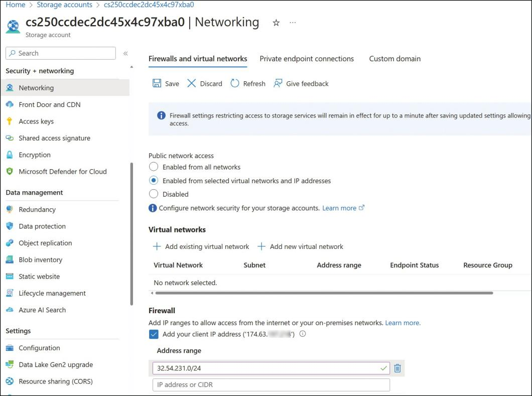Click the Save disk icon
The width and height of the screenshot is (532, 396).
[x=157, y=83]
